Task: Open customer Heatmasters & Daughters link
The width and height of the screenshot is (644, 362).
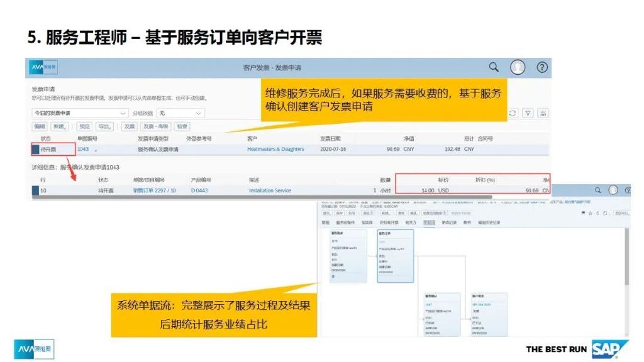Action: pyautogui.click(x=275, y=149)
